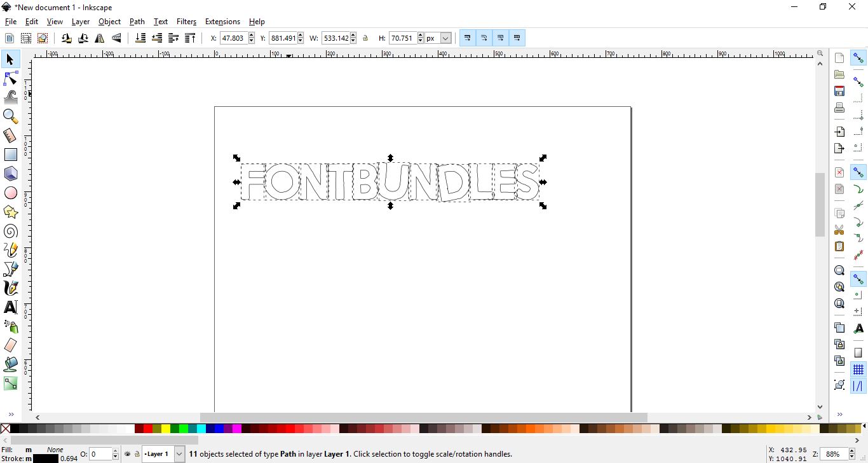
Task: Select the Spiral tool
Action: (10, 231)
